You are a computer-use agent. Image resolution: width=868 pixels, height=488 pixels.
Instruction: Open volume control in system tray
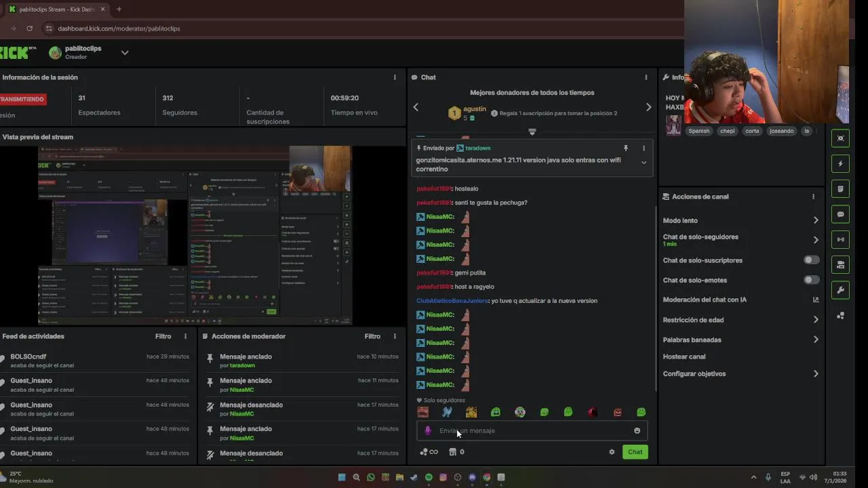pos(813,477)
